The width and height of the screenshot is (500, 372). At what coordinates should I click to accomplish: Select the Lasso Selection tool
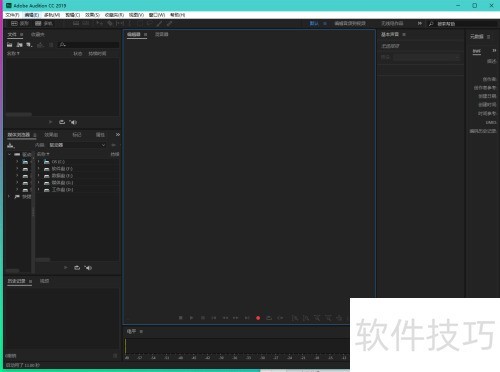point(150,23)
